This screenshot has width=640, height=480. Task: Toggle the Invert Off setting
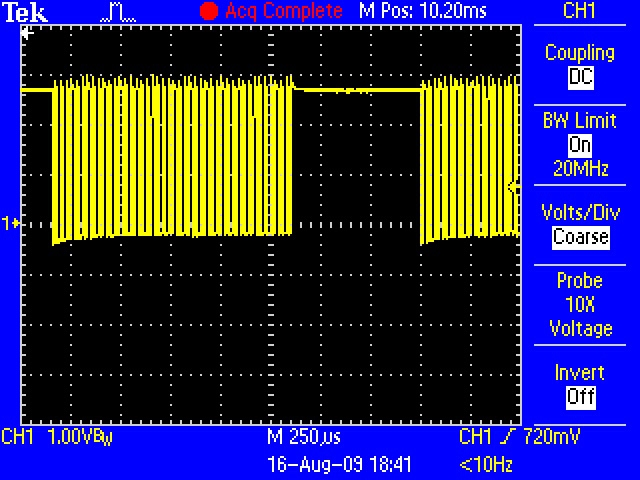(580, 397)
